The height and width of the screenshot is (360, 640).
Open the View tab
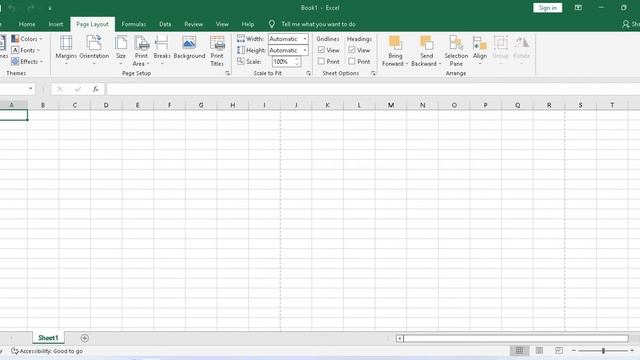222,24
